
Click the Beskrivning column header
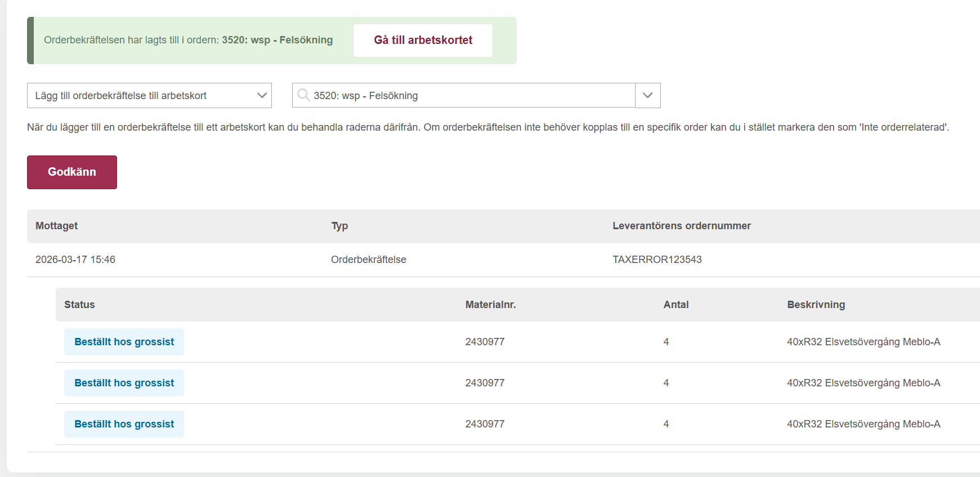[816, 305]
